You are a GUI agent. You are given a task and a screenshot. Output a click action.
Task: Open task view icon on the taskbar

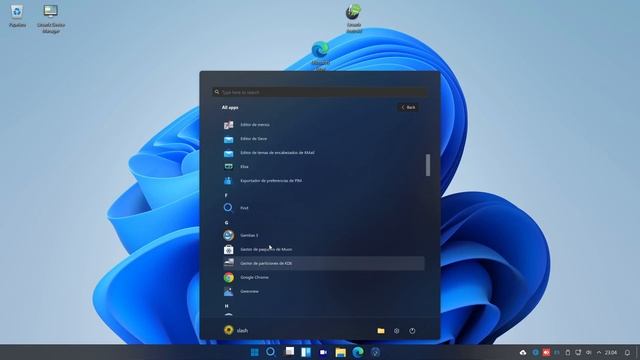coord(289,351)
